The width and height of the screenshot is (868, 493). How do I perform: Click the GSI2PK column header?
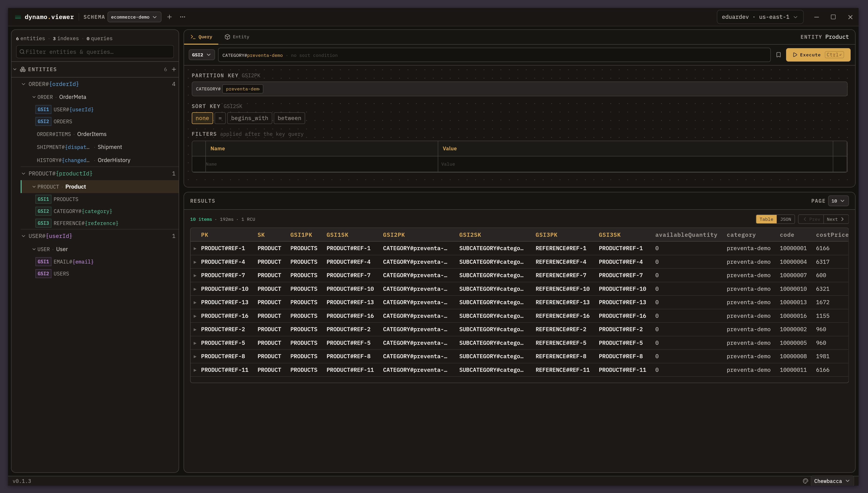point(394,235)
